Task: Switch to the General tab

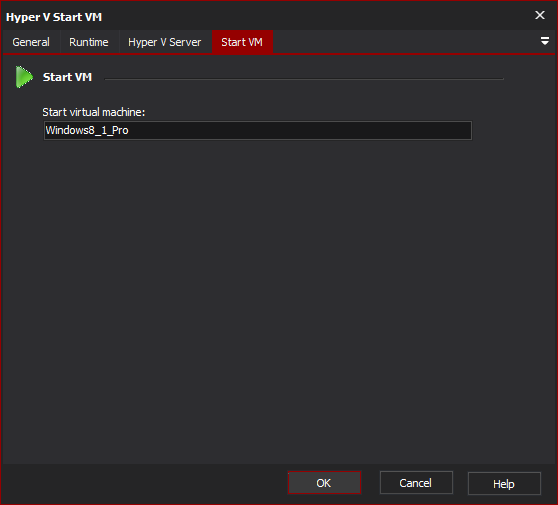Action: [x=31, y=42]
